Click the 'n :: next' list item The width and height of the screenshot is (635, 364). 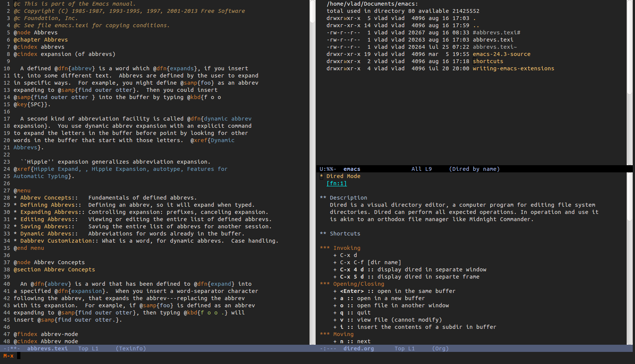tap(352, 341)
